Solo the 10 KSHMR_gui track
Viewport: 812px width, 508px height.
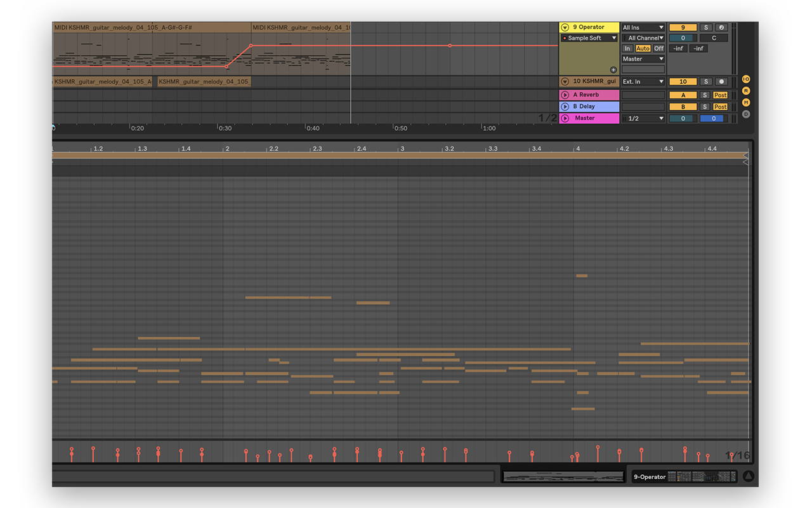pyautogui.click(x=705, y=81)
